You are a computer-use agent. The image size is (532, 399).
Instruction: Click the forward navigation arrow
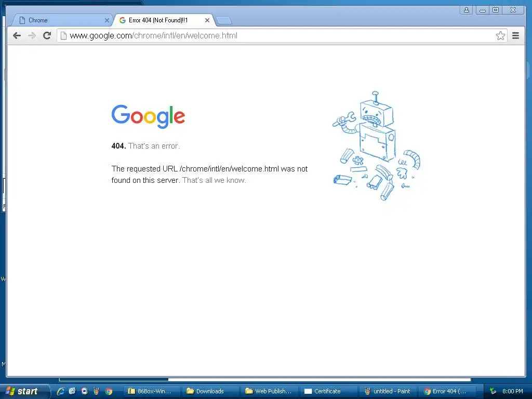coord(32,35)
